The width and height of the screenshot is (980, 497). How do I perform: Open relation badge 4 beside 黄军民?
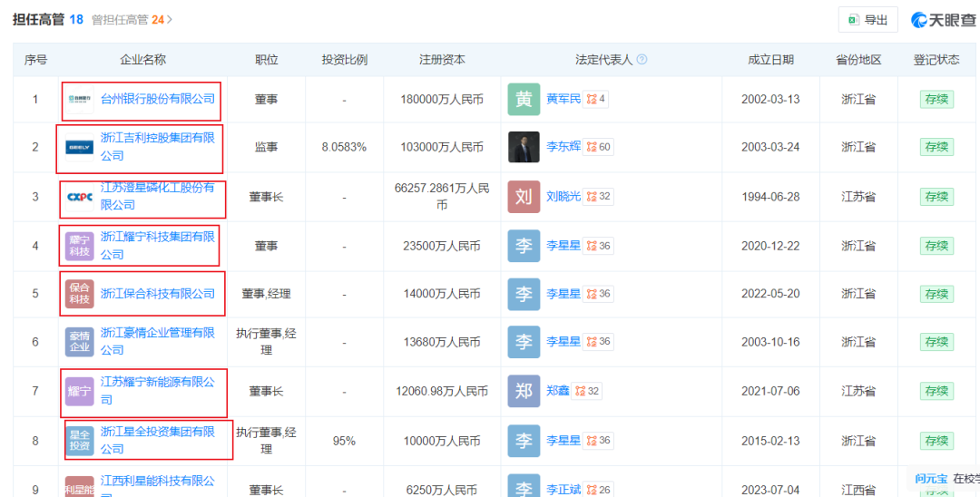coord(595,99)
